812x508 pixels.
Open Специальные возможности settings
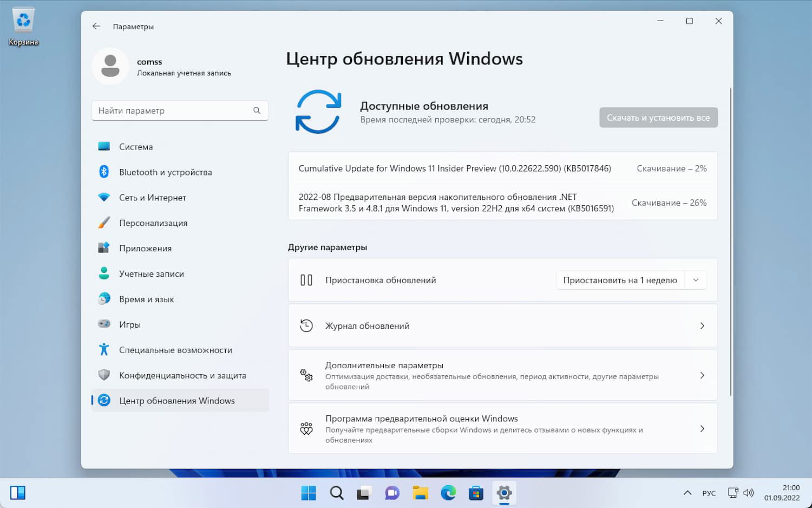[x=175, y=349]
